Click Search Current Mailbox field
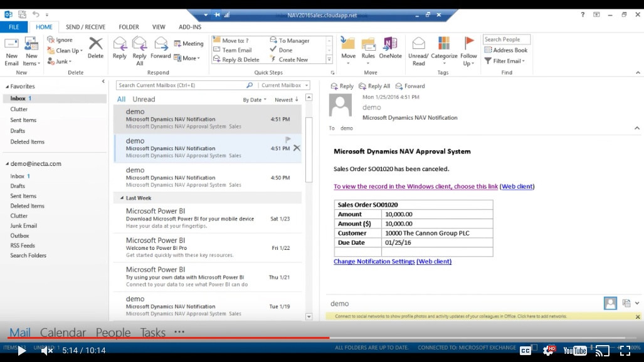 [181, 85]
